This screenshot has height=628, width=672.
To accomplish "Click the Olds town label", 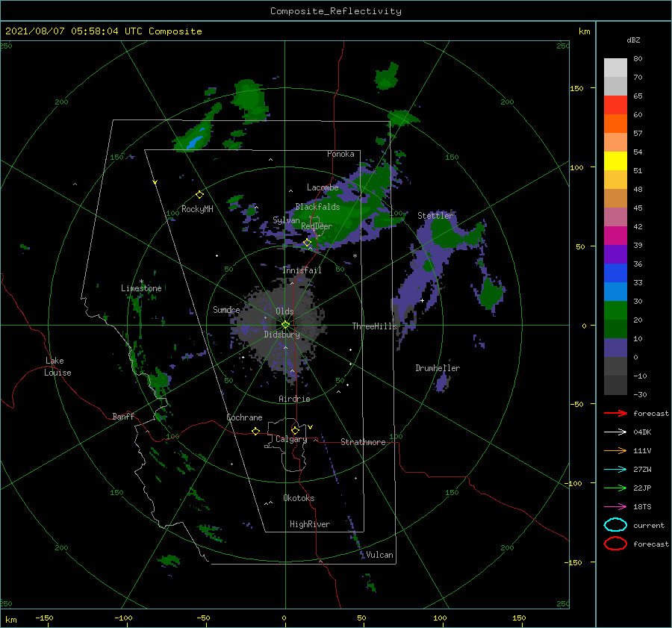I will (x=284, y=311).
